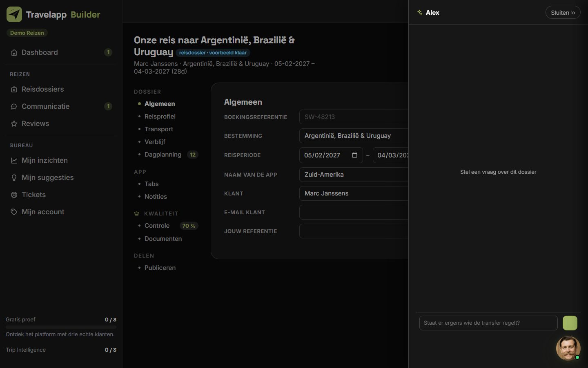Viewport: 588px width, 368px height.
Task: Click the Bestemming input field
Action: (354, 136)
